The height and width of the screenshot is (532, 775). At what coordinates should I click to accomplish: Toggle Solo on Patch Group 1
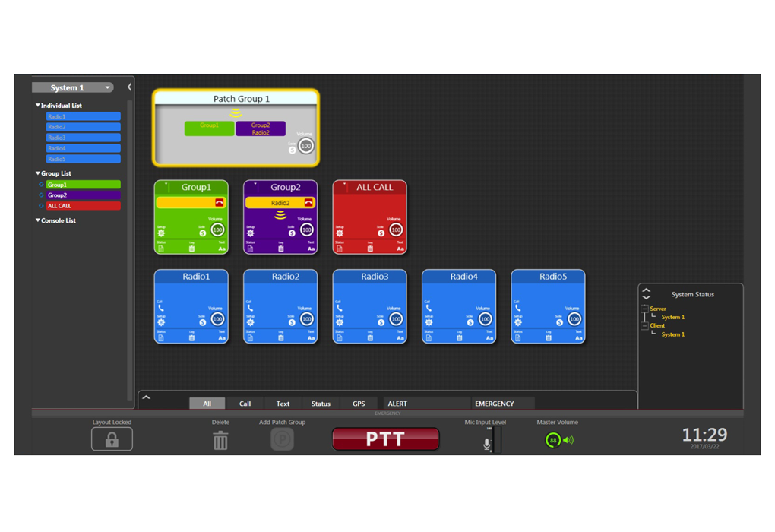(x=292, y=150)
